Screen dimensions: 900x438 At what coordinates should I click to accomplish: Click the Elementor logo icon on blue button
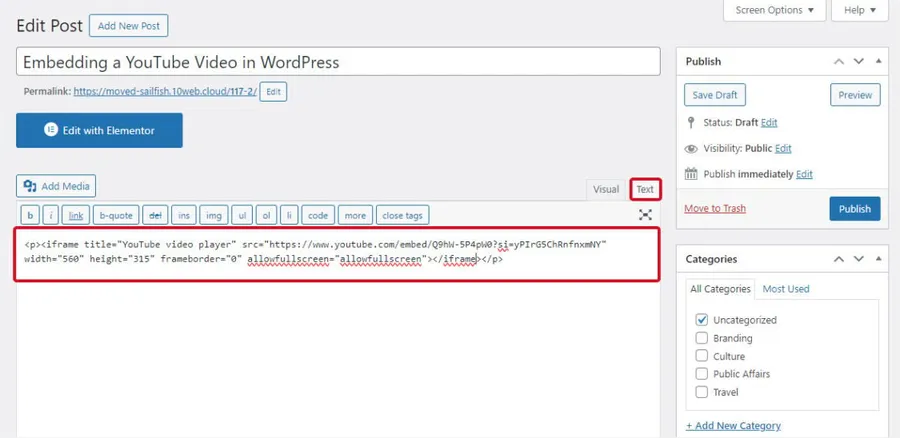(51, 130)
